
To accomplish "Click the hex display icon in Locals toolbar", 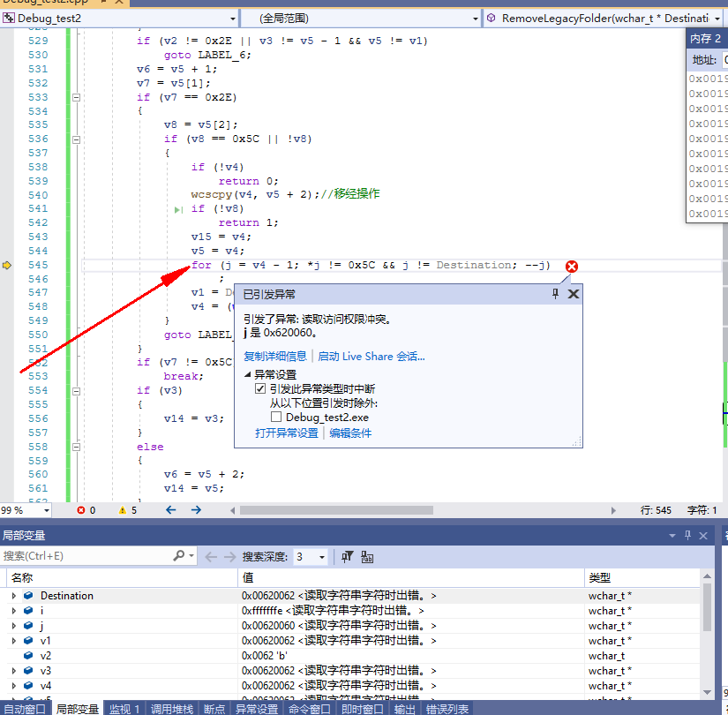I will pos(367,557).
